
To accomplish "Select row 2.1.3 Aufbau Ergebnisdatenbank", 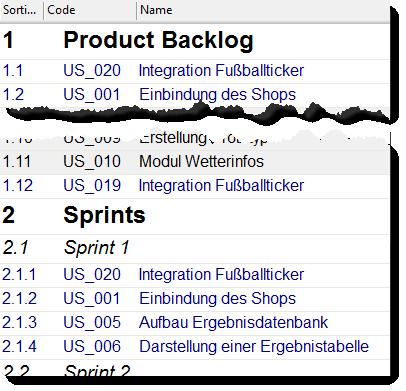I will pos(195,323).
